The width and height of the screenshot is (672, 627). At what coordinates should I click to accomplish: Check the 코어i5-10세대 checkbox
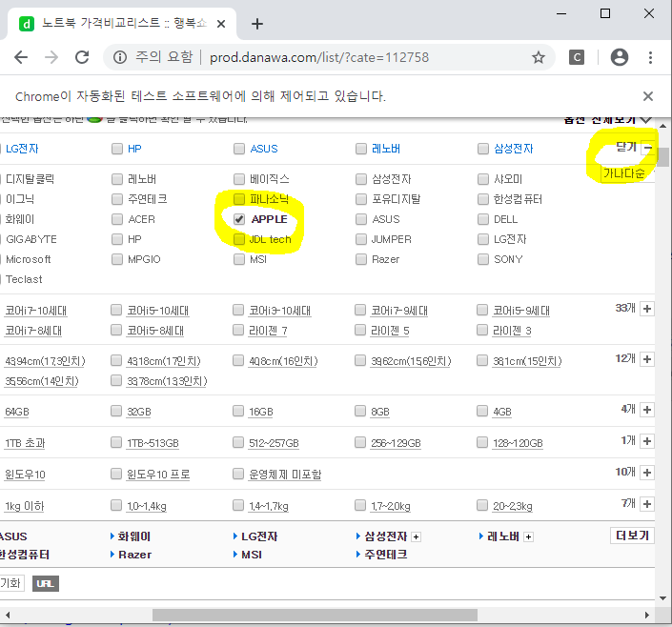pyautogui.click(x=116, y=310)
